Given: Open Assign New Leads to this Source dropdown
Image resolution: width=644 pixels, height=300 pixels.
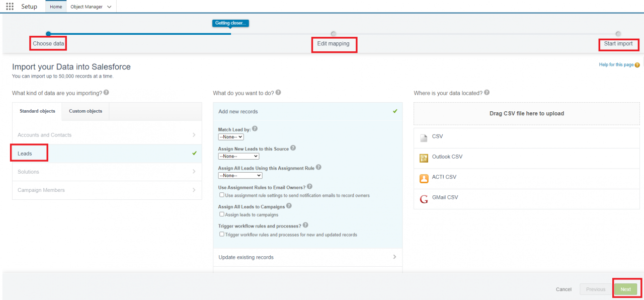Looking at the screenshot, I should click(x=238, y=156).
